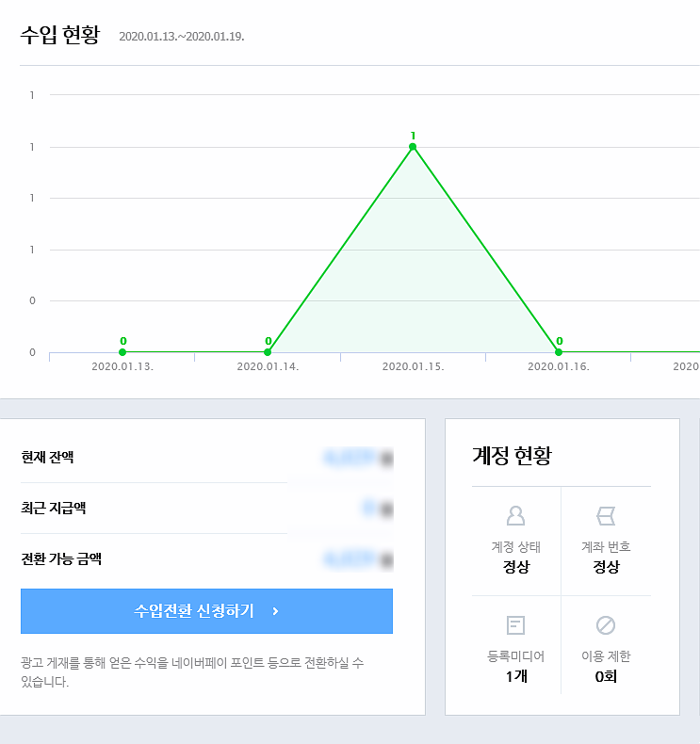Click the 등록미디어 registered media icon
Screen dimensions: 700x744
[x=515, y=625]
